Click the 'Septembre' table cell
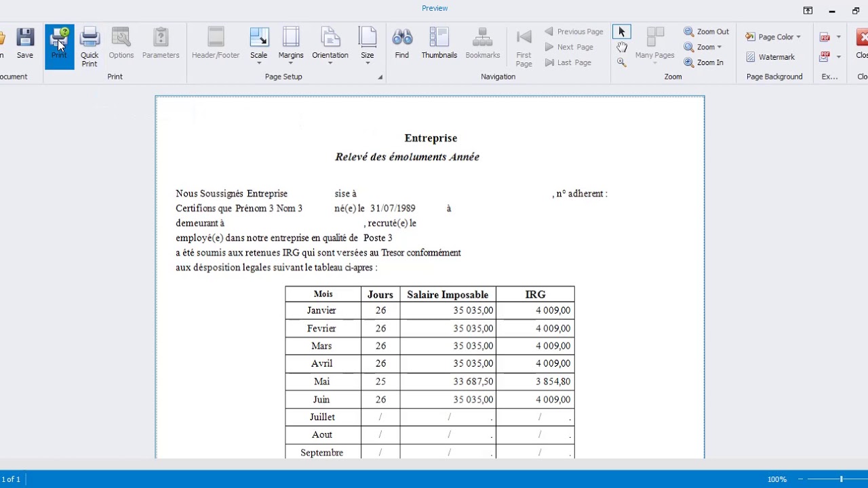 click(x=322, y=452)
